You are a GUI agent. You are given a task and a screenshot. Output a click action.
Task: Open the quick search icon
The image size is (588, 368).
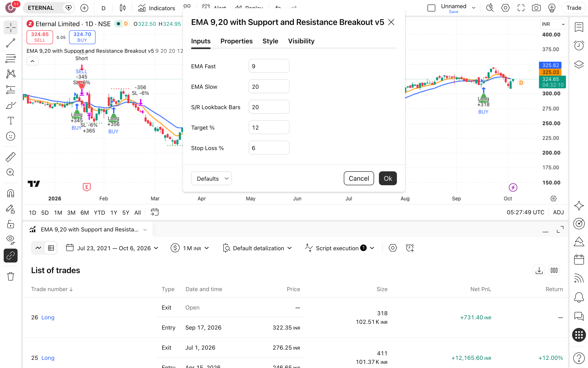coord(490,8)
